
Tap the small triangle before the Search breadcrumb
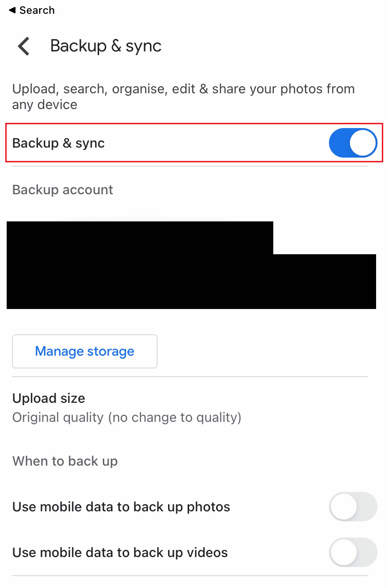pos(12,10)
